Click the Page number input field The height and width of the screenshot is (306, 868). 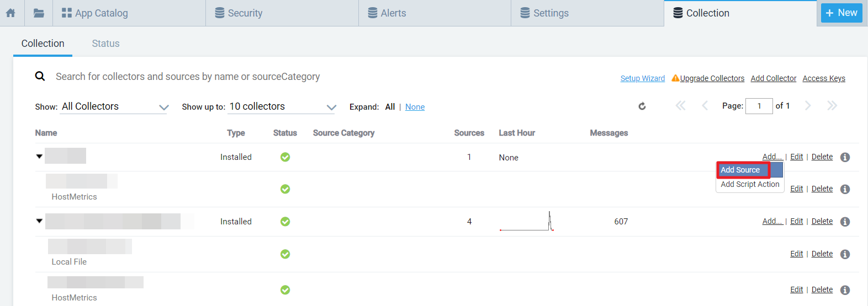pyautogui.click(x=759, y=106)
